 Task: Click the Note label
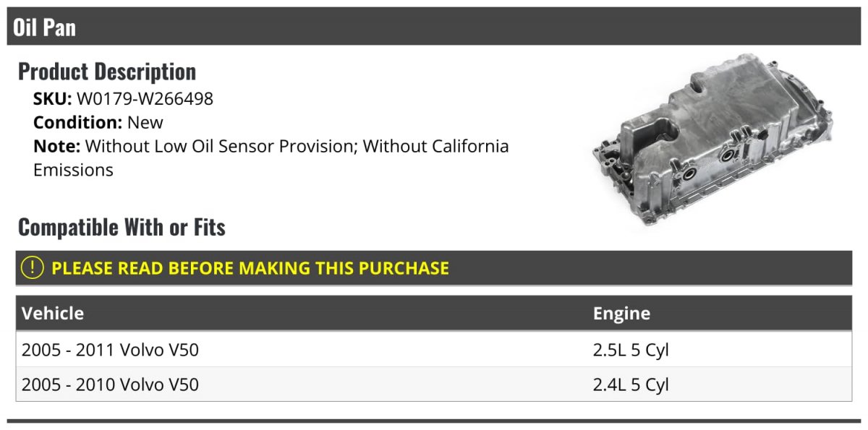pyautogui.click(x=56, y=146)
